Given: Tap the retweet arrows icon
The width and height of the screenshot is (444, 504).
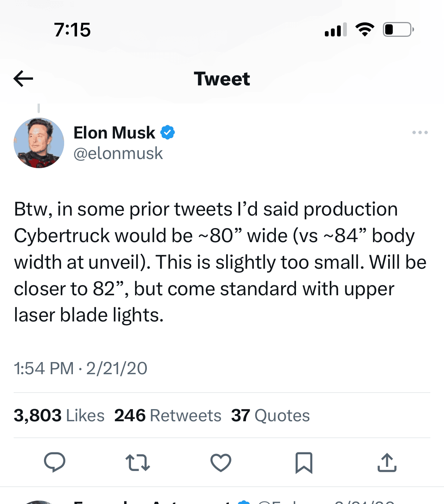Looking at the screenshot, I should click(x=138, y=463).
